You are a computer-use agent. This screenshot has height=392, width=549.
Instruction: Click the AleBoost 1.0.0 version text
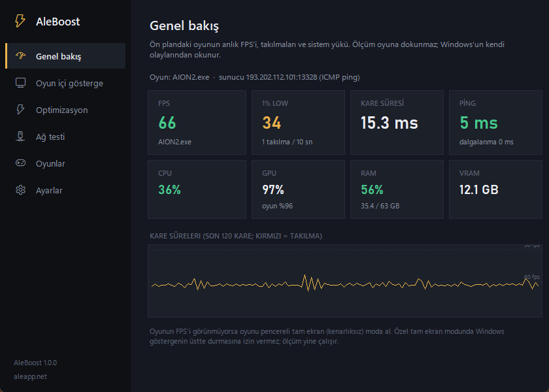(x=35, y=363)
